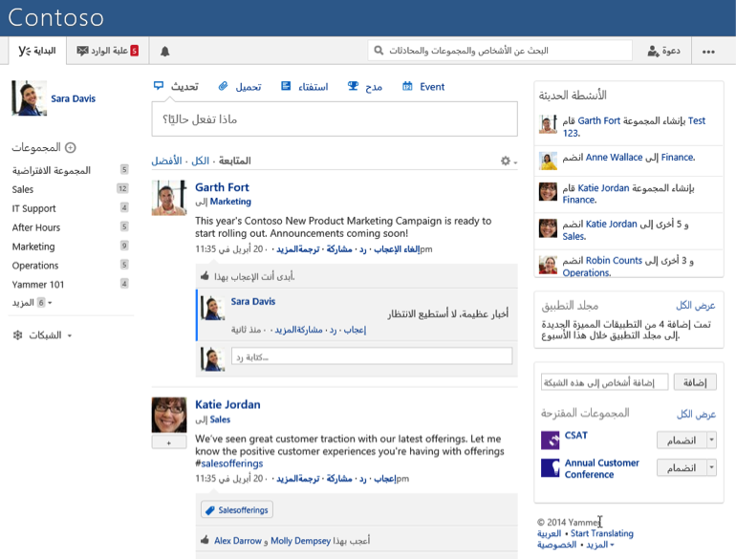
Task: Click Garth Fort post author name
Action: click(222, 187)
